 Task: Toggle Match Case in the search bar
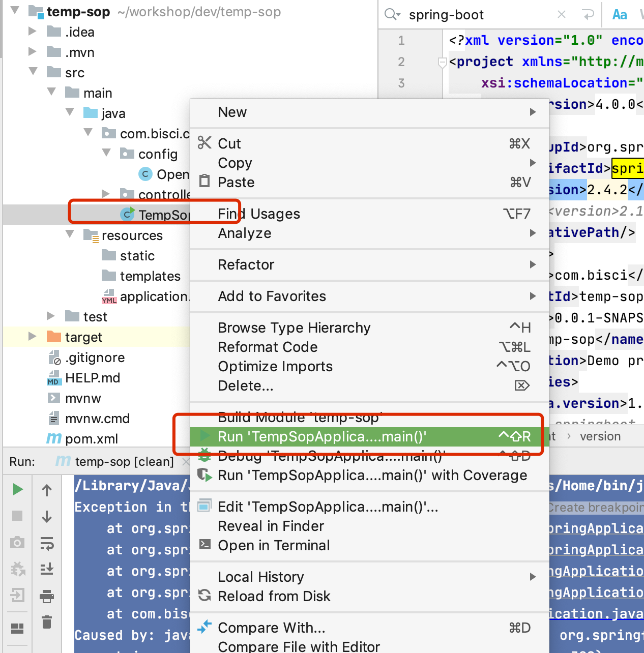619,14
